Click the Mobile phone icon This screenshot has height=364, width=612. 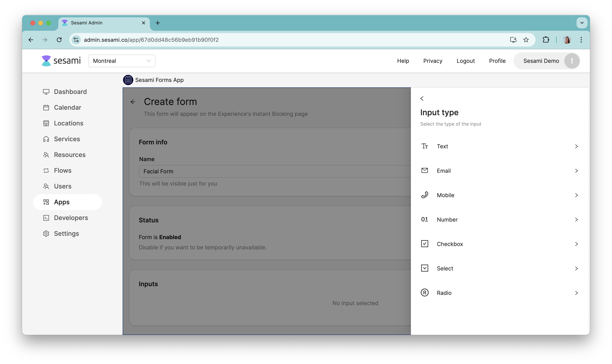[424, 195]
